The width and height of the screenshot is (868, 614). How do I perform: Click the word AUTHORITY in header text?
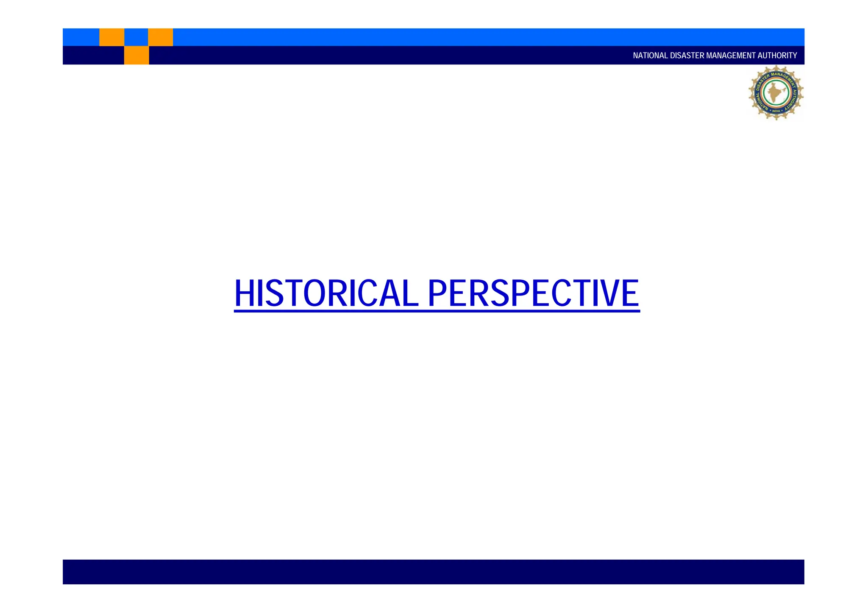777,56
